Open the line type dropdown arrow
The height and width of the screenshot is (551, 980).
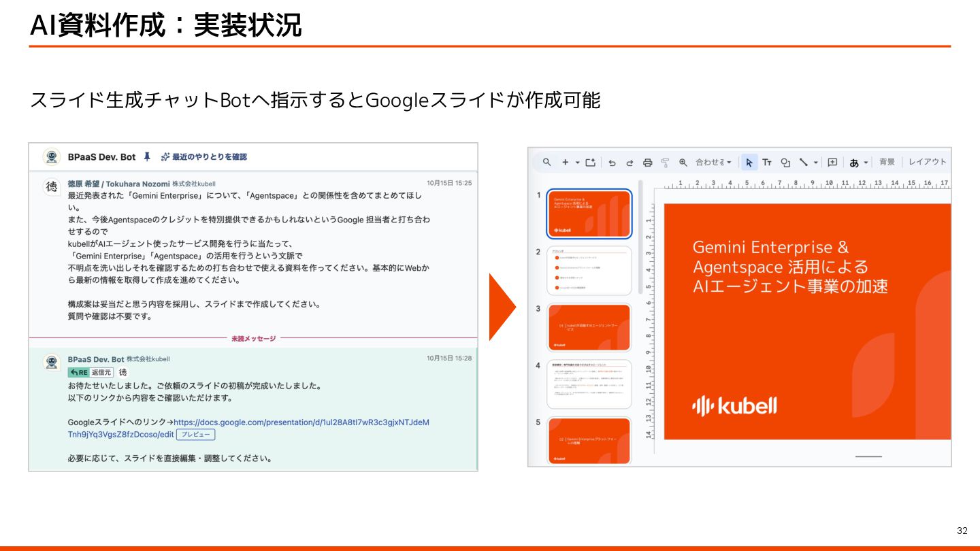coord(815,162)
